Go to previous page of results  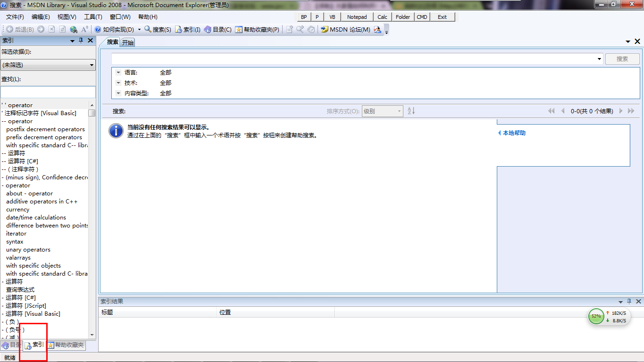(x=562, y=111)
